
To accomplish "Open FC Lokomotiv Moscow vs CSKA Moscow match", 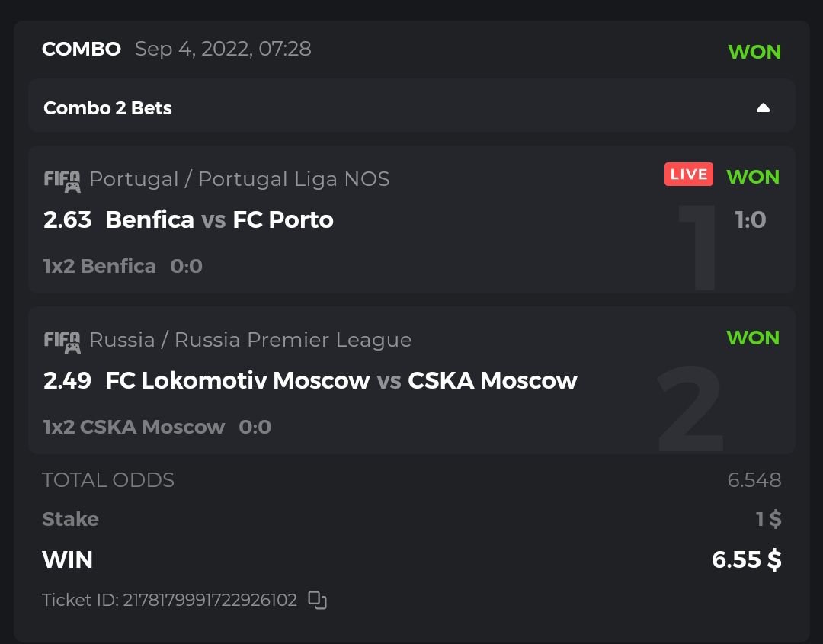I will [x=341, y=380].
